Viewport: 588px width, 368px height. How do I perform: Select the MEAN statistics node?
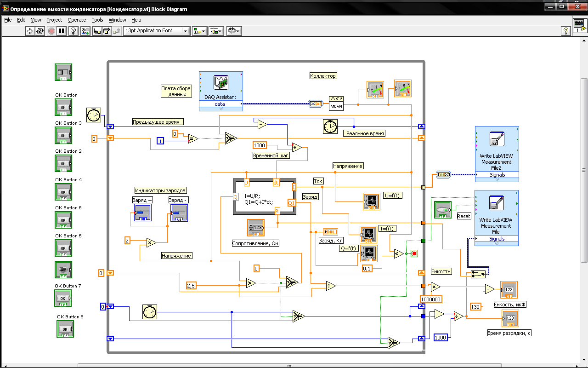click(x=336, y=103)
